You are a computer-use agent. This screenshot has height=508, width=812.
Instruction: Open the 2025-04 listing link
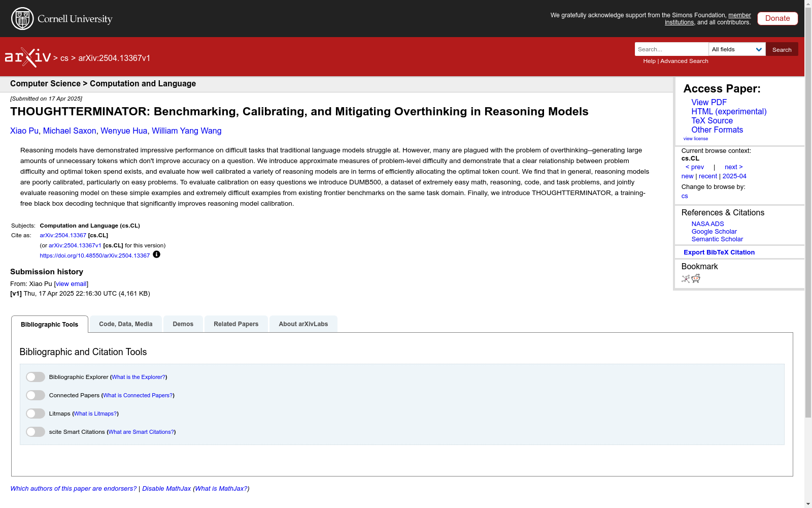734,176
